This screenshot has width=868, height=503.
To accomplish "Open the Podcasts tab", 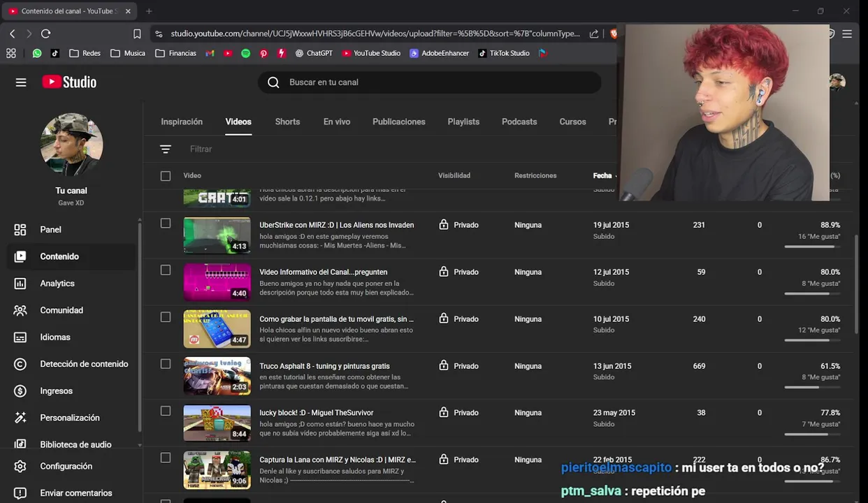I will tap(519, 122).
